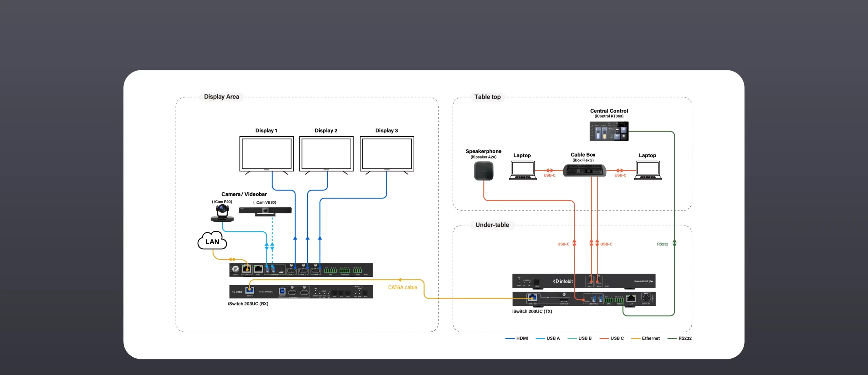This screenshot has height=375, width=868.
Task: Click the "Under-table" section label
Action: pyautogui.click(x=492, y=225)
